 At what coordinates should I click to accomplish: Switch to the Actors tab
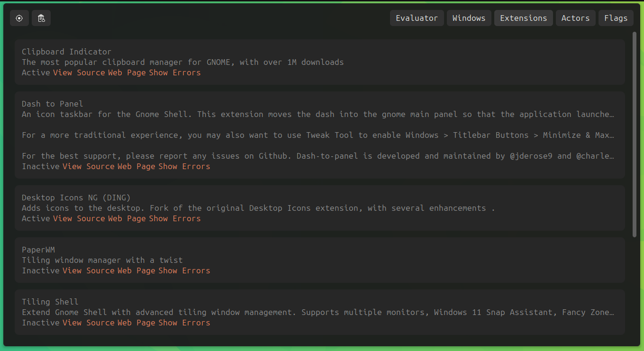[x=576, y=18]
